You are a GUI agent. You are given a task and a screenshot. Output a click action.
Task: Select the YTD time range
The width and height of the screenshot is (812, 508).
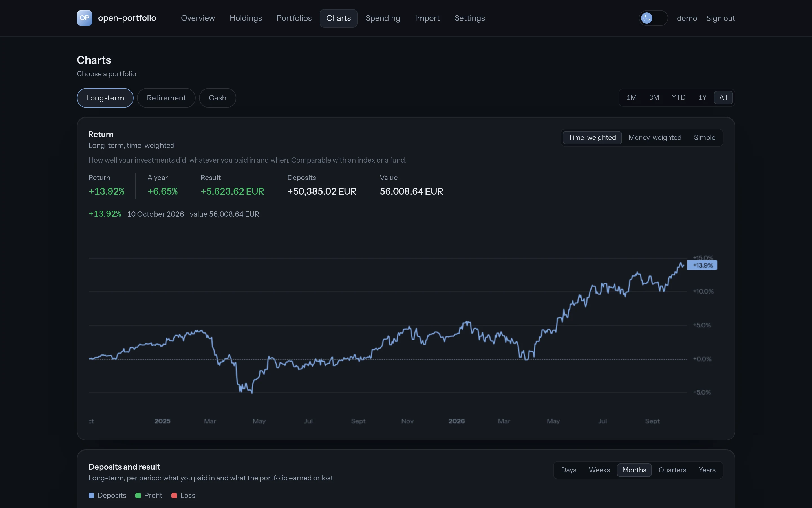pos(678,97)
